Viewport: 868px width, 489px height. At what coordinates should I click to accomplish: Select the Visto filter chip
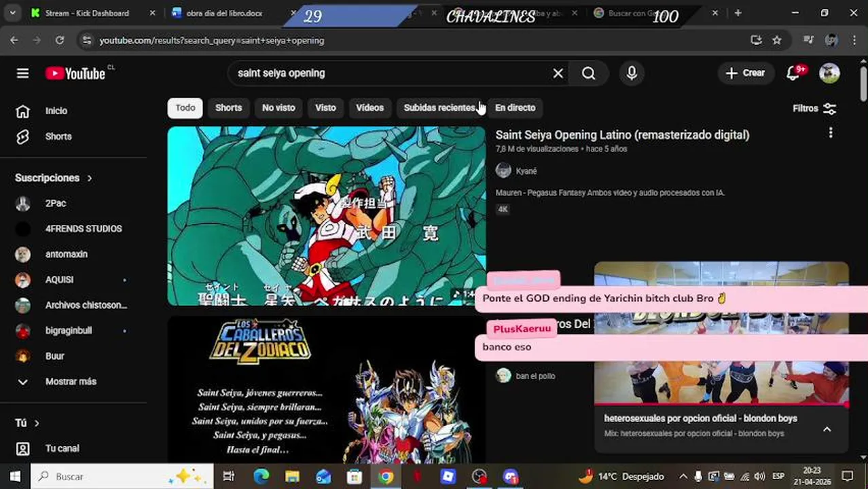325,108
